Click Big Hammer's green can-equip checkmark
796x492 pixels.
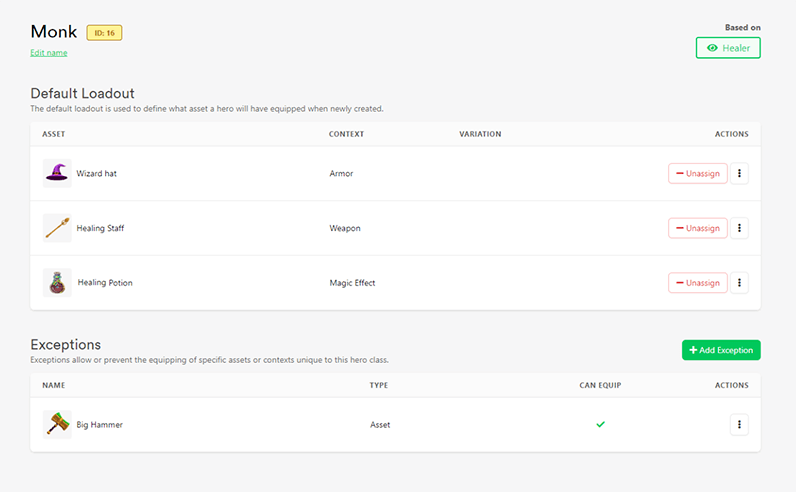[x=601, y=424]
